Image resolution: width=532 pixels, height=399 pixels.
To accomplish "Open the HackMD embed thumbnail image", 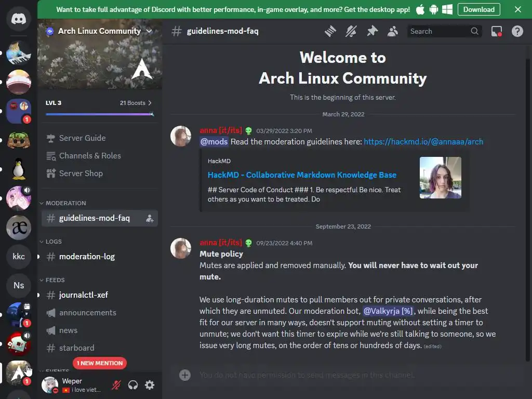I will click(441, 178).
